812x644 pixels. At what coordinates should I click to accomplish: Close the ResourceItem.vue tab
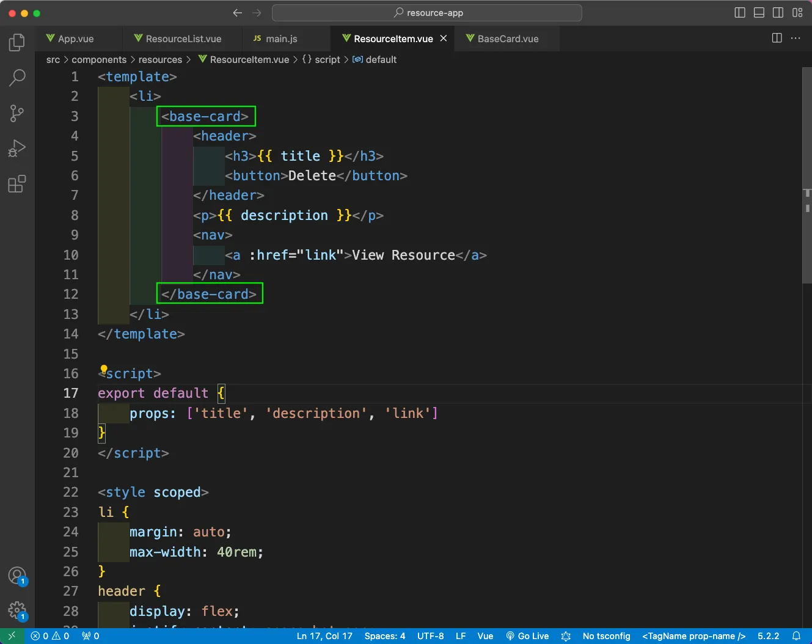click(444, 38)
